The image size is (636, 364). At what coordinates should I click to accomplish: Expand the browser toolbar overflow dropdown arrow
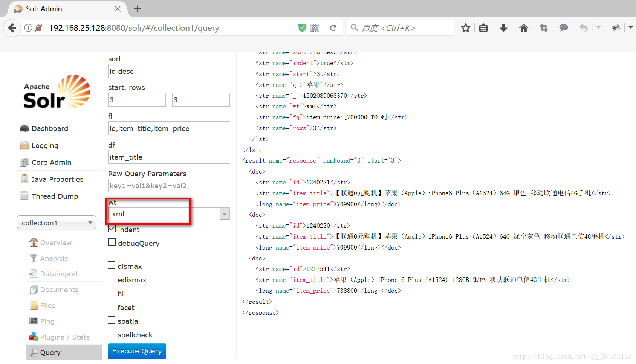631,27
